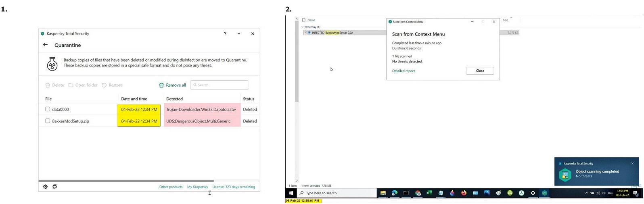Click the Delete trash icon in Quarantine toolbar
The width and height of the screenshot is (644, 204).
48,85
